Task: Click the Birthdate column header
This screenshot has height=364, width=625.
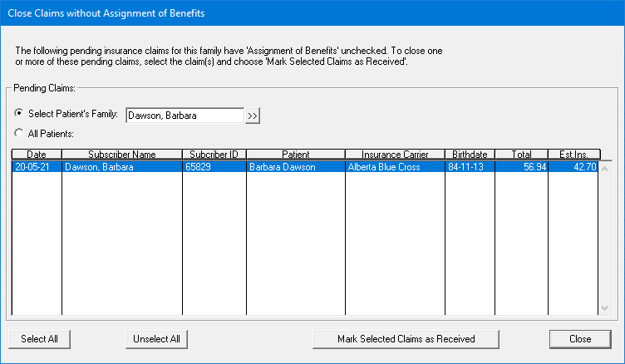Action: (470, 155)
